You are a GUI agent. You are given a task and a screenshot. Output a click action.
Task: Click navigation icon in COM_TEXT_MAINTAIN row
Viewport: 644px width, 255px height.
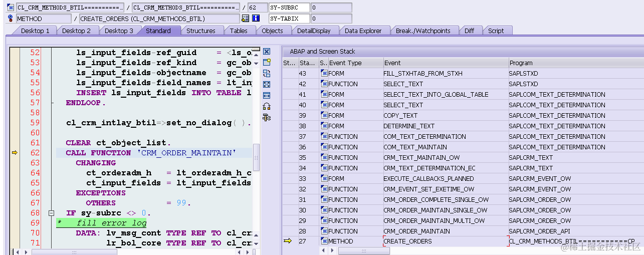coord(324,147)
